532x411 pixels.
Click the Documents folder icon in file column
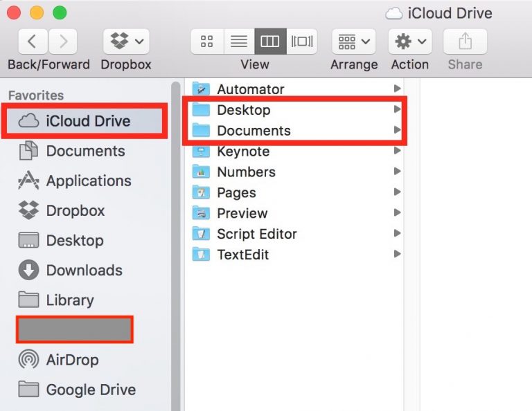pos(201,131)
